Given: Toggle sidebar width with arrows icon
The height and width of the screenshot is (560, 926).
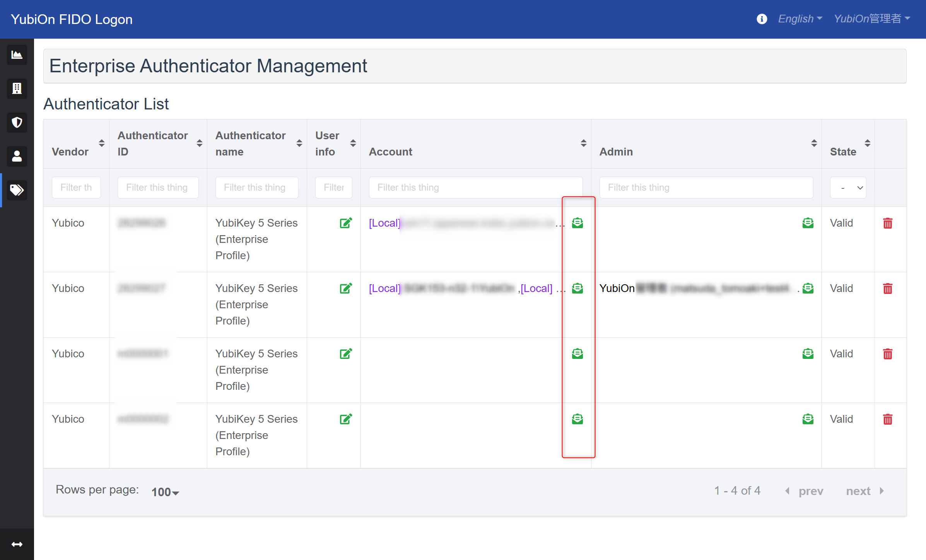Looking at the screenshot, I should click(x=17, y=544).
